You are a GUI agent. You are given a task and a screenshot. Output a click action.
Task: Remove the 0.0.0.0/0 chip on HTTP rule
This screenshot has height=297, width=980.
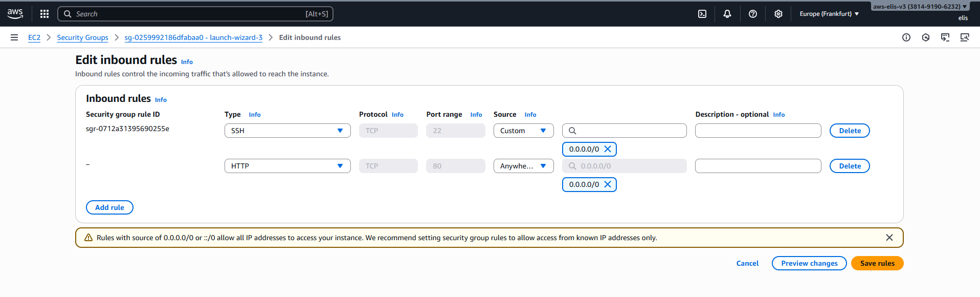[x=608, y=184]
